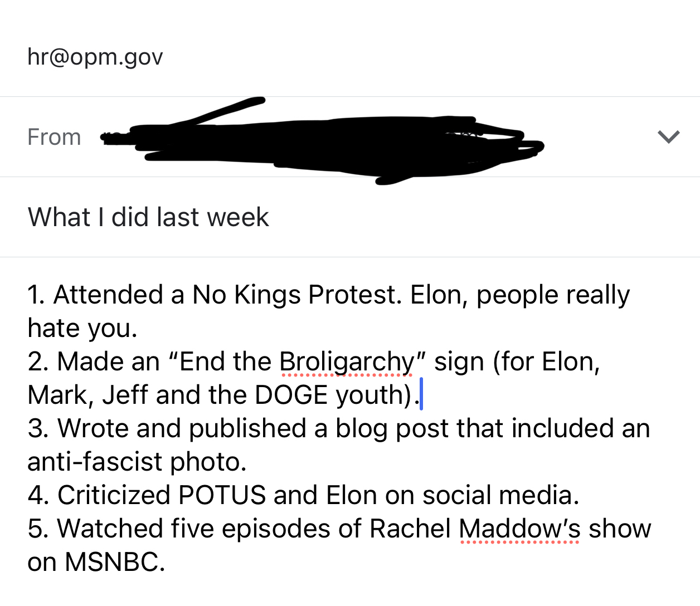The width and height of the screenshot is (700, 606).
Task: Click the word "Kings" in item 1
Action: tap(268, 295)
